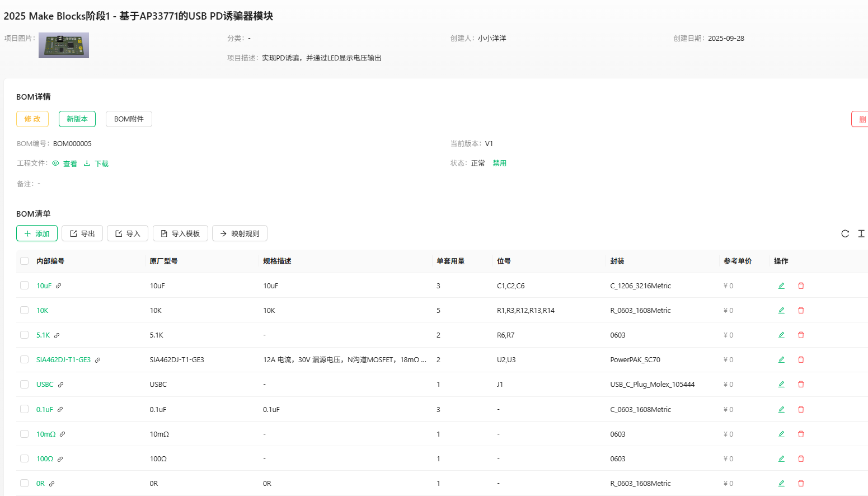Click the 导出 export button

82,233
